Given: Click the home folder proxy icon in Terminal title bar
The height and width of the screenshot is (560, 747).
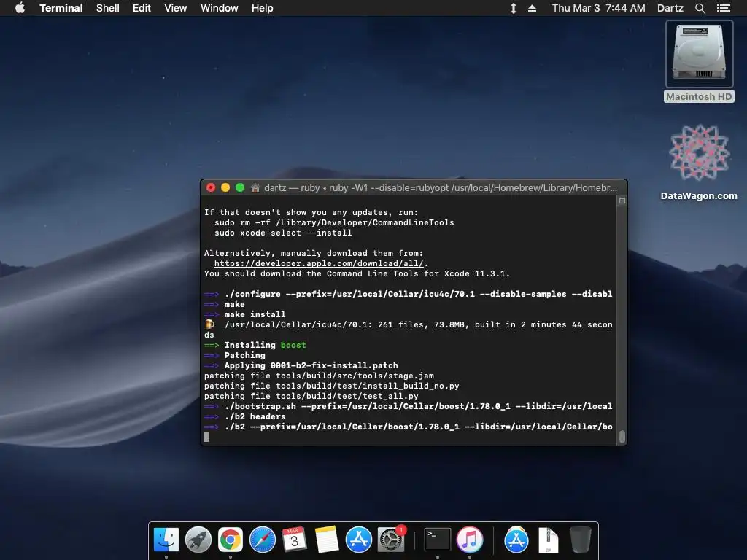Looking at the screenshot, I should [x=255, y=187].
